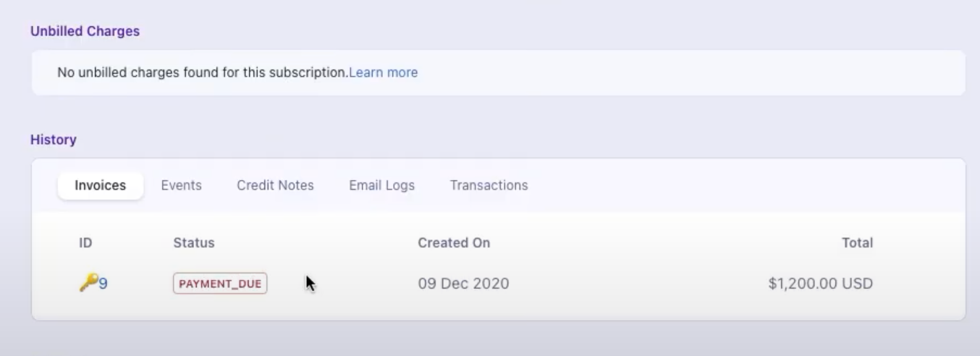Select the 09 Dec 2020 date cell
The height and width of the screenshot is (356, 980).
click(463, 284)
